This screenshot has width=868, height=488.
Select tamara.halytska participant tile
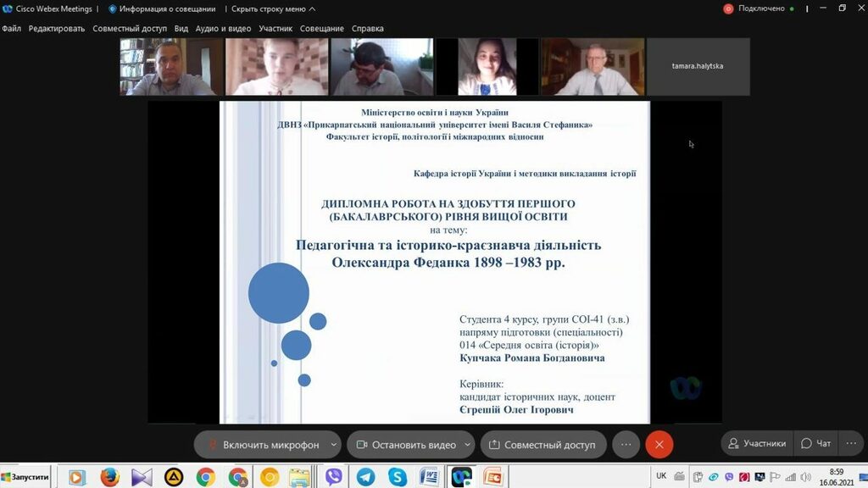[698, 66]
